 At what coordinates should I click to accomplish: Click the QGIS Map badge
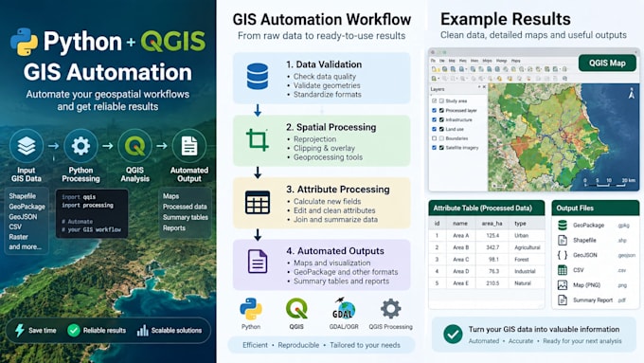coord(607,63)
